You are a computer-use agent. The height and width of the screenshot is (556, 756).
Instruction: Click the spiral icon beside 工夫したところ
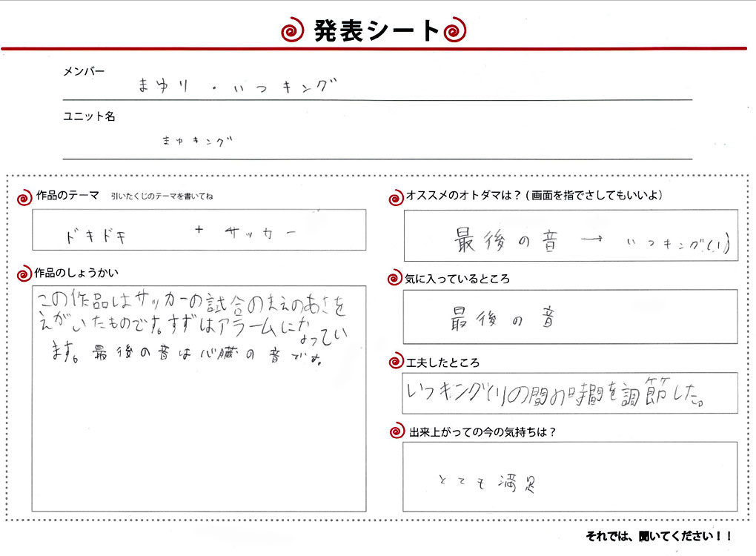(x=396, y=363)
